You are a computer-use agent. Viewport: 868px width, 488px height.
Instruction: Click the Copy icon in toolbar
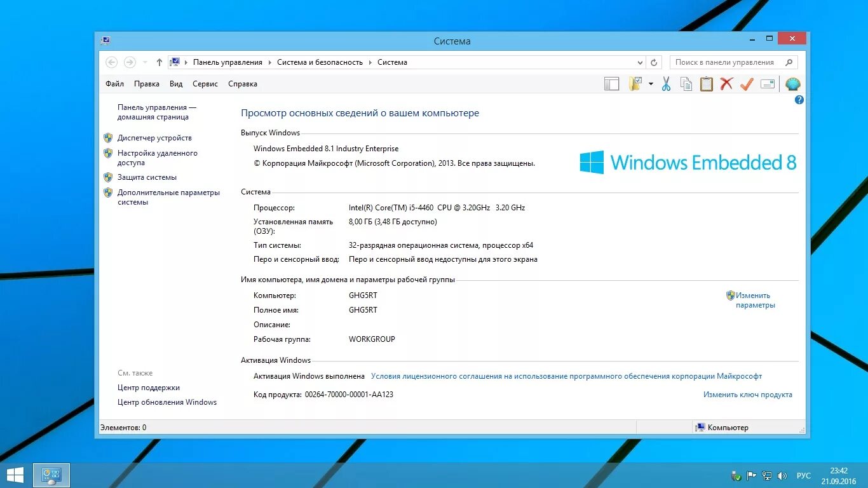pos(686,84)
